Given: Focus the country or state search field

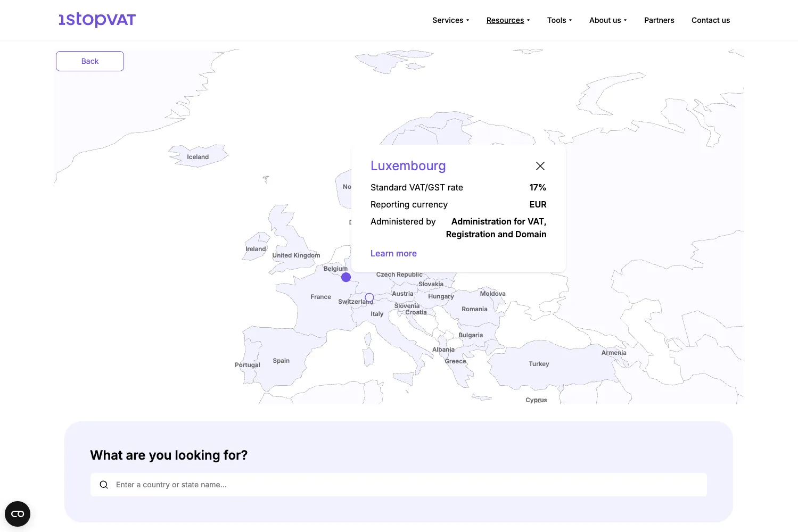Looking at the screenshot, I should pyautogui.click(x=405, y=485).
